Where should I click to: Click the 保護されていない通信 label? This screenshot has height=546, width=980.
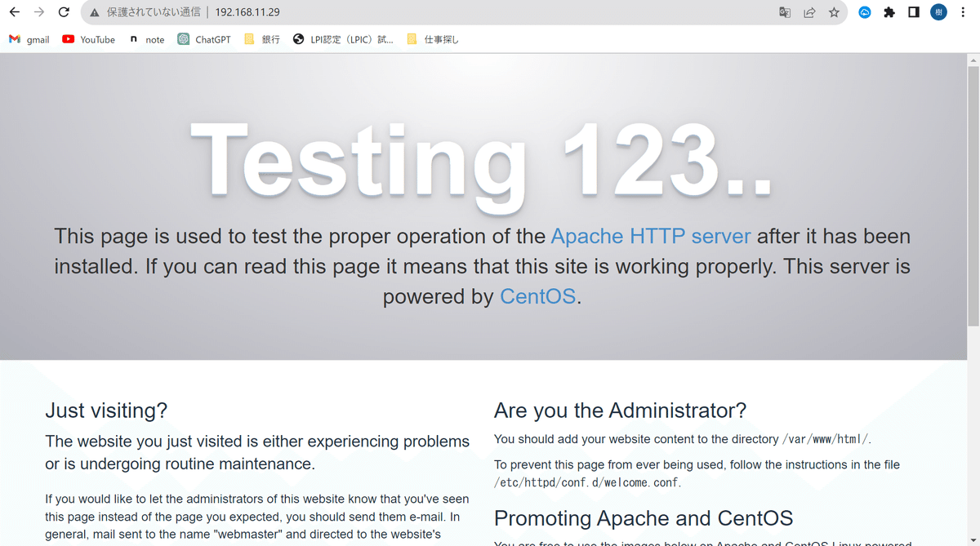click(154, 13)
